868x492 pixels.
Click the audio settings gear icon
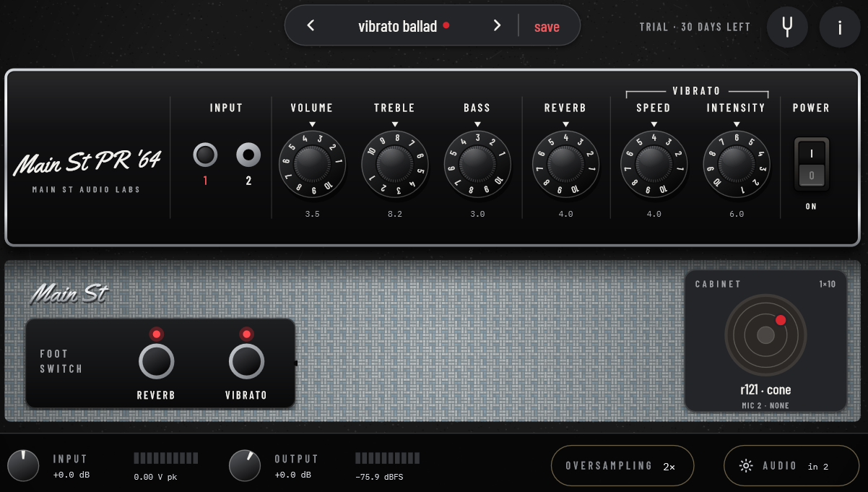click(x=746, y=466)
